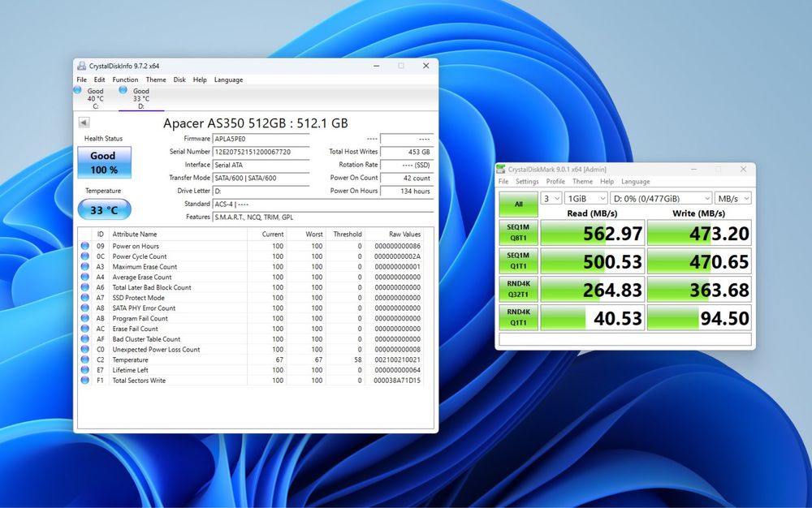Click status orb of Total Sectors Write row
Screen dimensions: 812x508
(x=85, y=381)
